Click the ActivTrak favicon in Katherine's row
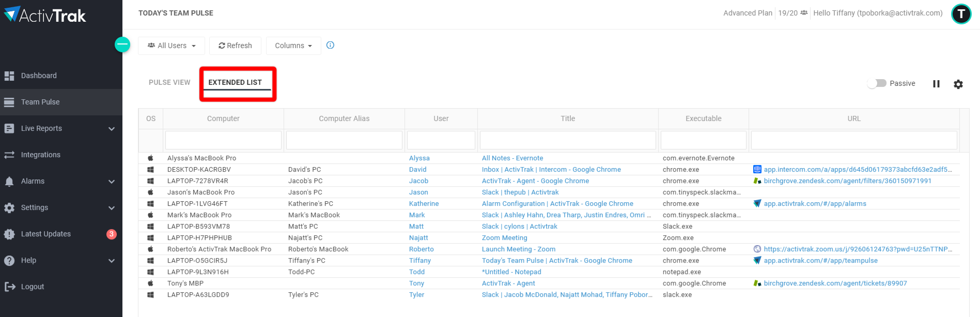Image resolution: width=980 pixels, height=317 pixels. (757, 204)
